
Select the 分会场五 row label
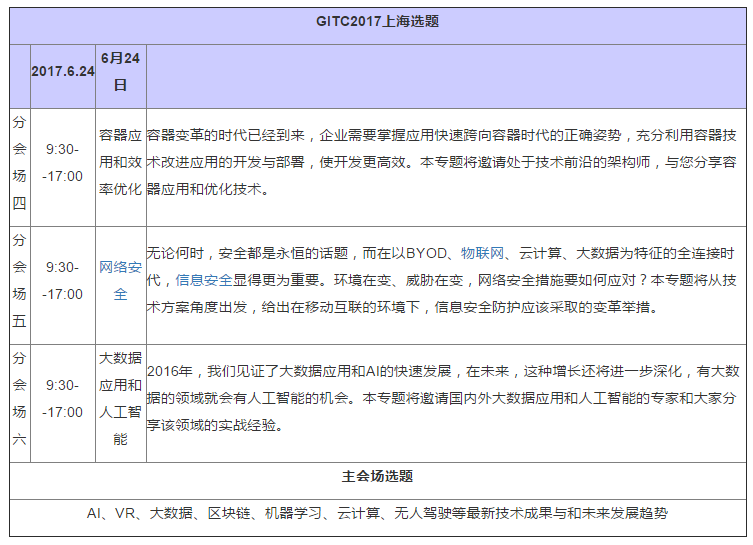(x=19, y=280)
